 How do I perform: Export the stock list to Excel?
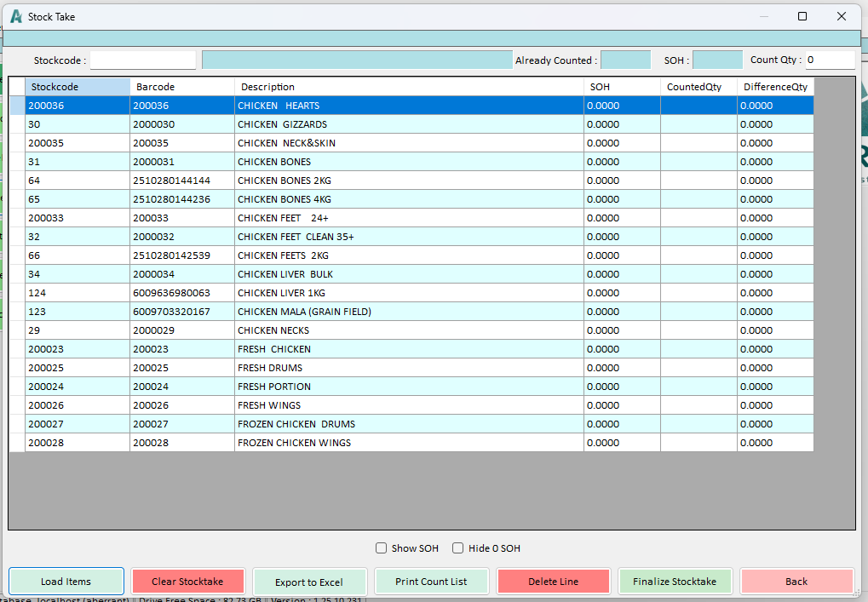pos(309,582)
